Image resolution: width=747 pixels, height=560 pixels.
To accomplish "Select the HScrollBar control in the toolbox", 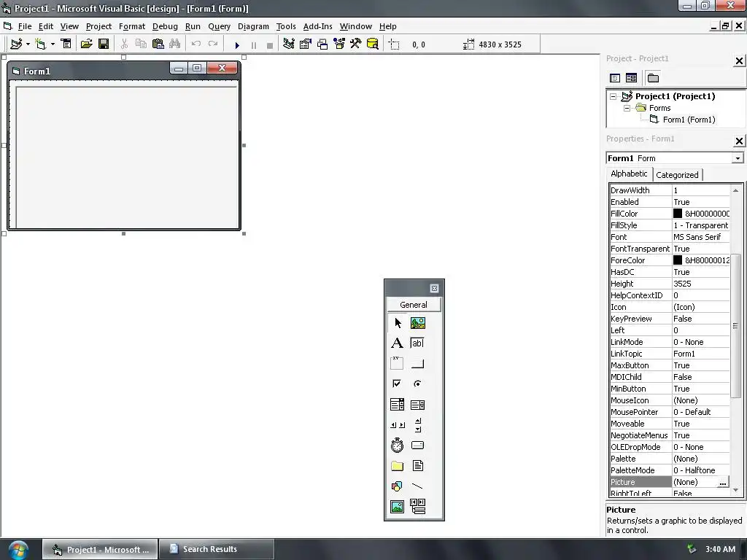I will click(398, 425).
